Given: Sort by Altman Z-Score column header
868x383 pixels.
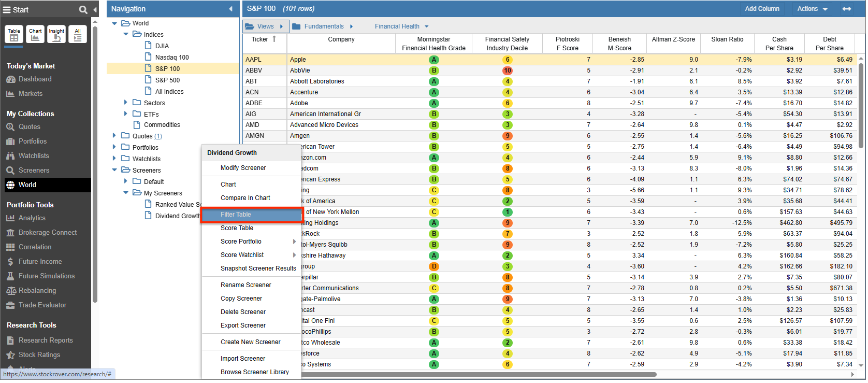Looking at the screenshot, I should 673,43.
